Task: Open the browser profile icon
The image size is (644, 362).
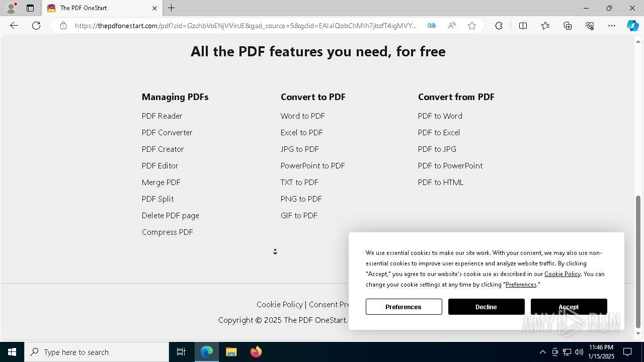Action: (11, 8)
